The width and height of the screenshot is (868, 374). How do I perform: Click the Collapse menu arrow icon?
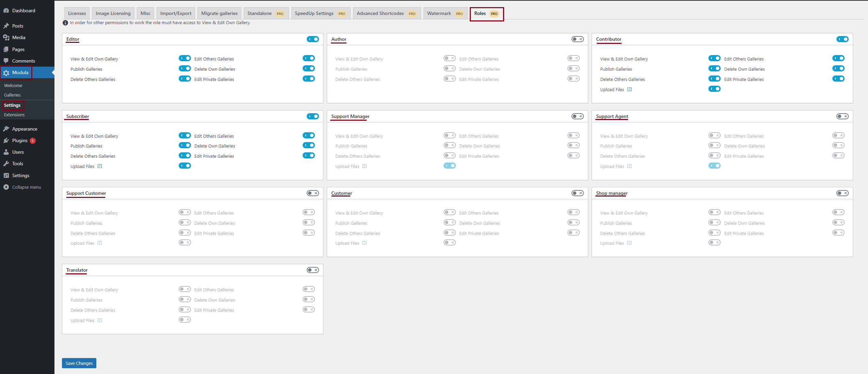[6, 187]
